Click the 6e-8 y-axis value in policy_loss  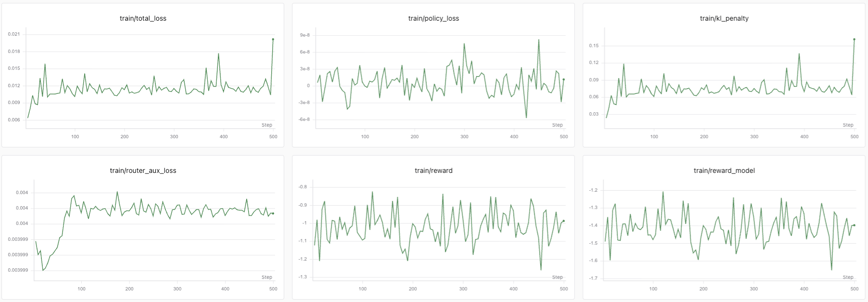coord(304,52)
